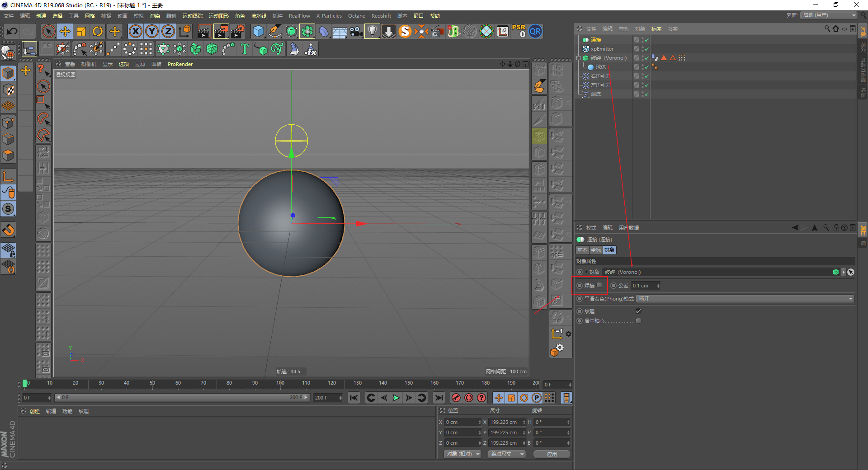This screenshot has height=470, width=868.
Task: Add a floor grid object
Action: tap(340, 31)
